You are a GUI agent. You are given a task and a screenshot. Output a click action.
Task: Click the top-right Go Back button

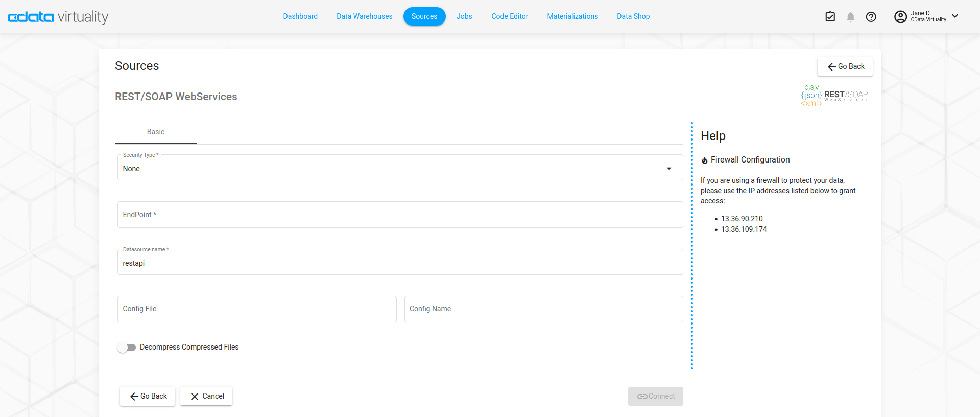[x=845, y=66]
